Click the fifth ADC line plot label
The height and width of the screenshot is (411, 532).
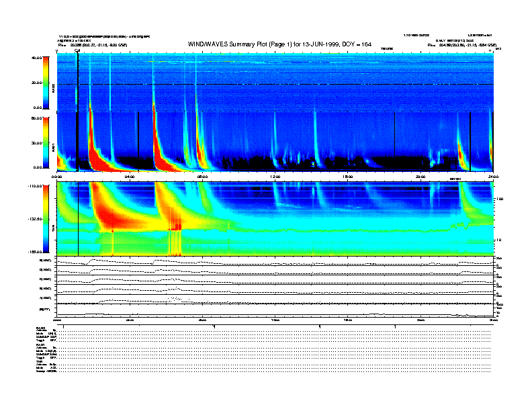point(46,298)
